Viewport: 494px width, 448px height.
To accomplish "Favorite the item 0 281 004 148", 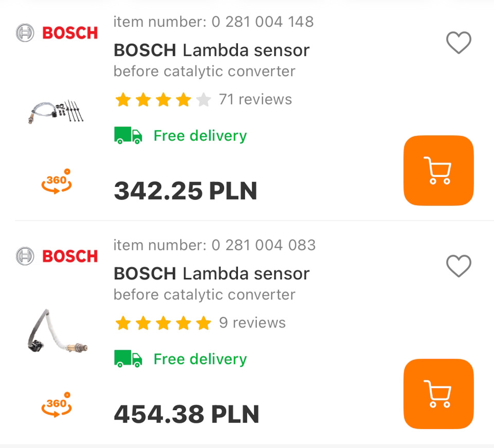I will pyautogui.click(x=458, y=43).
